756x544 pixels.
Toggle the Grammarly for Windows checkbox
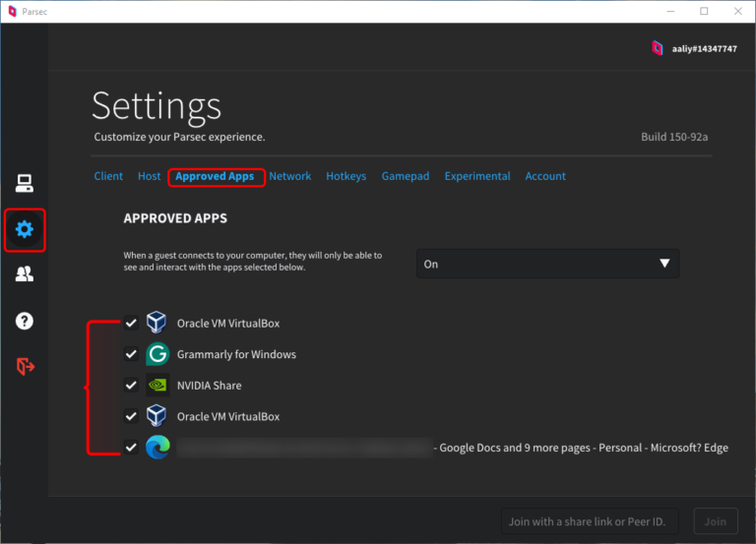[131, 354]
